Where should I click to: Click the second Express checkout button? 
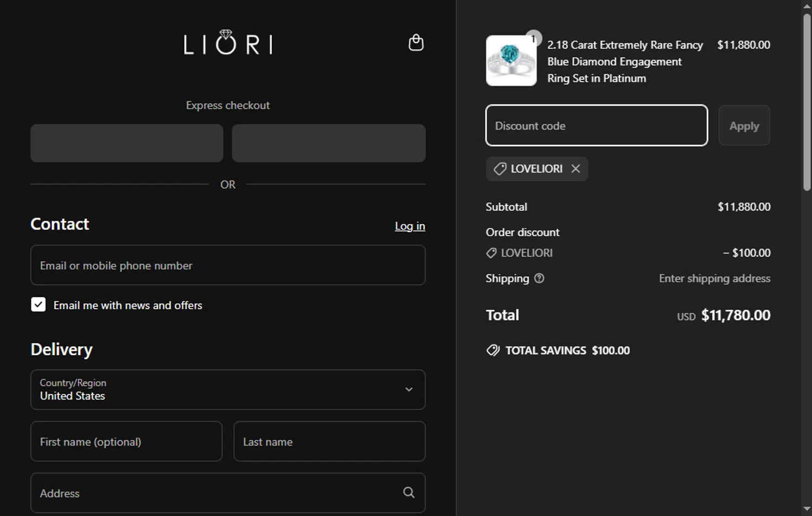pyautogui.click(x=329, y=143)
